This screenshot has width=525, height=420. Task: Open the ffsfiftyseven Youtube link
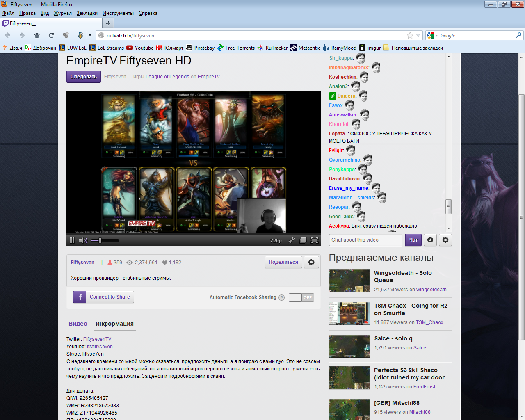100,347
